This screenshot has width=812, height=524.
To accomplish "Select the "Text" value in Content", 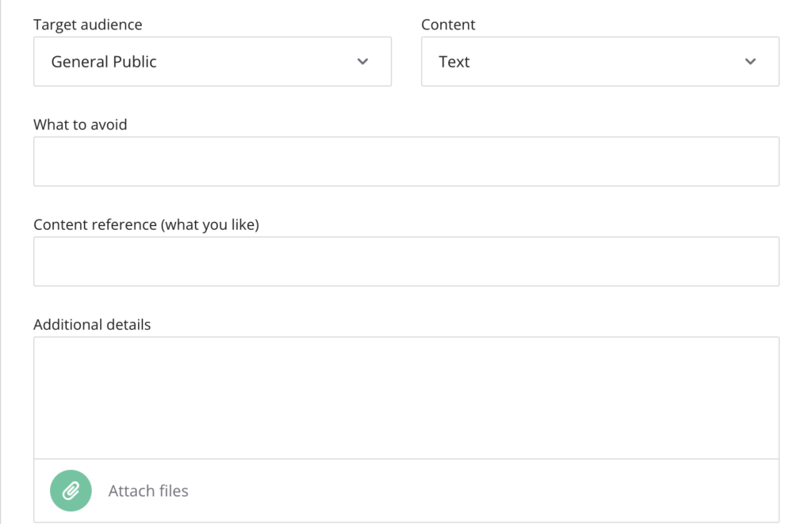I will point(454,62).
